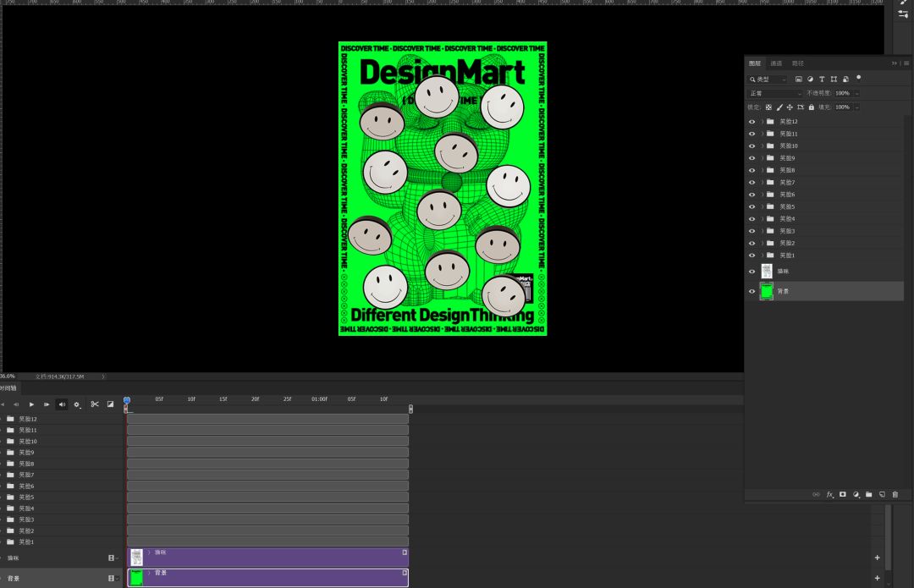The height and width of the screenshot is (588, 914).
Task: Click the 猫咪 layer thumbnail
Action: click(767, 271)
